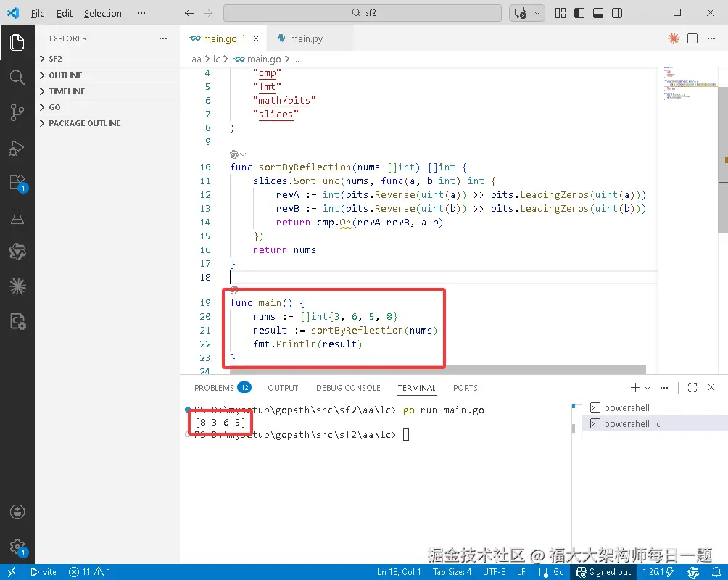Open terminal panel more actions ellipsis
The image size is (728, 580).
point(664,387)
